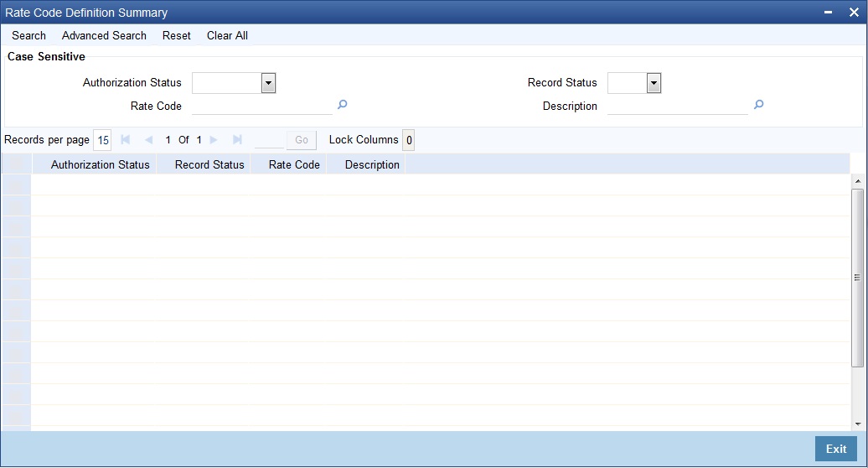The image size is (868, 468).
Task: Go to first page navigation icon
Action: [x=125, y=139]
